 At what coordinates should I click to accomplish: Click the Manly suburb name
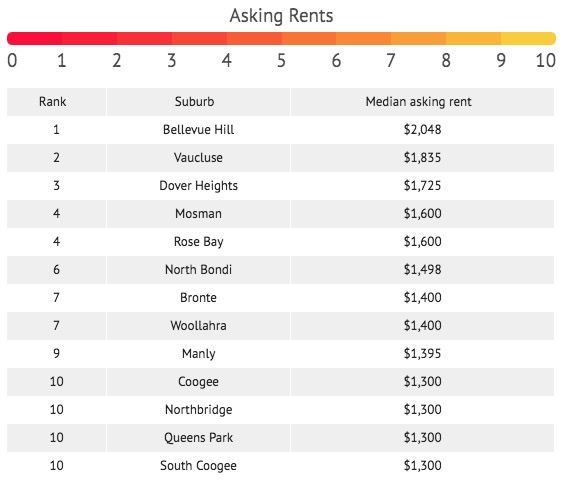198,354
